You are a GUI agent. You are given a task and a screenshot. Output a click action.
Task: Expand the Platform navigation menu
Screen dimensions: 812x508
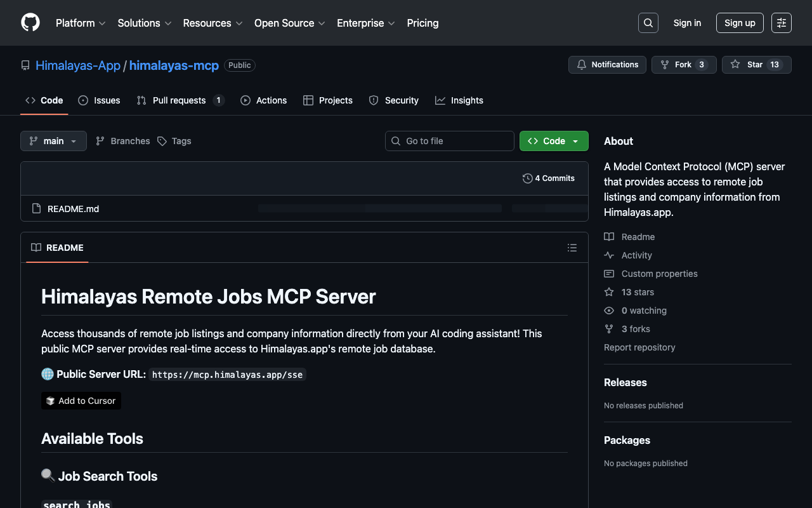(x=81, y=23)
